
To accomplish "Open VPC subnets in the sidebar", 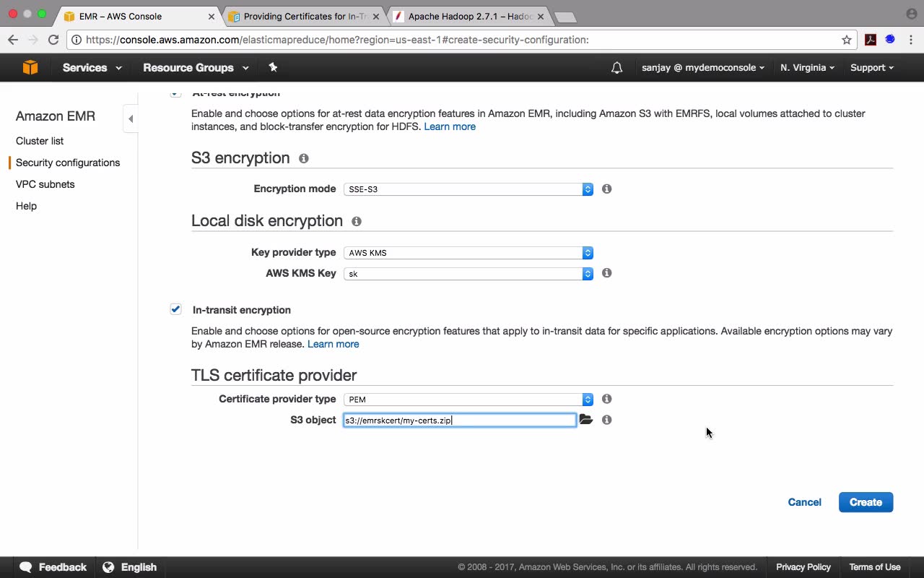I will (45, 184).
